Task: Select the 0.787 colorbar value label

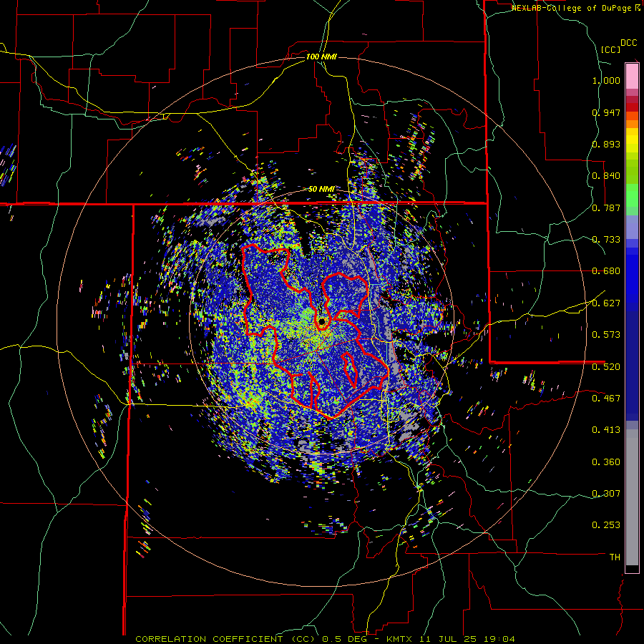Action: coord(606,208)
